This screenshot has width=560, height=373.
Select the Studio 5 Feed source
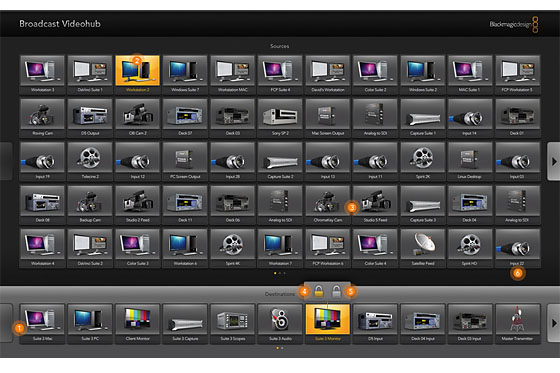tap(375, 205)
